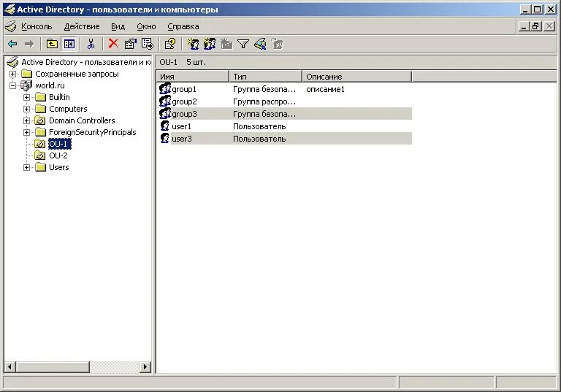
Task: Click the group1 group icon
Action: 165,89
